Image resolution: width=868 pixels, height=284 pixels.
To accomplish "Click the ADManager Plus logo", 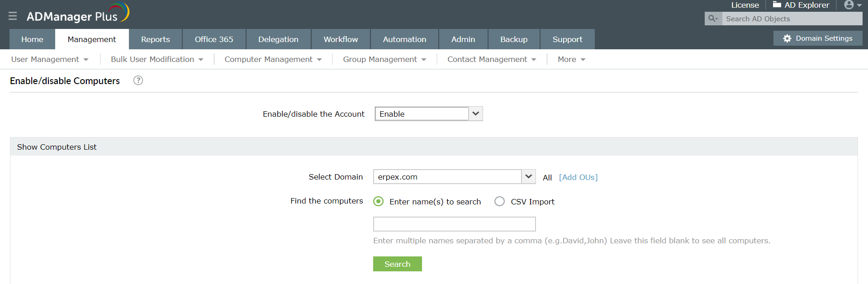I will point(78,14).
